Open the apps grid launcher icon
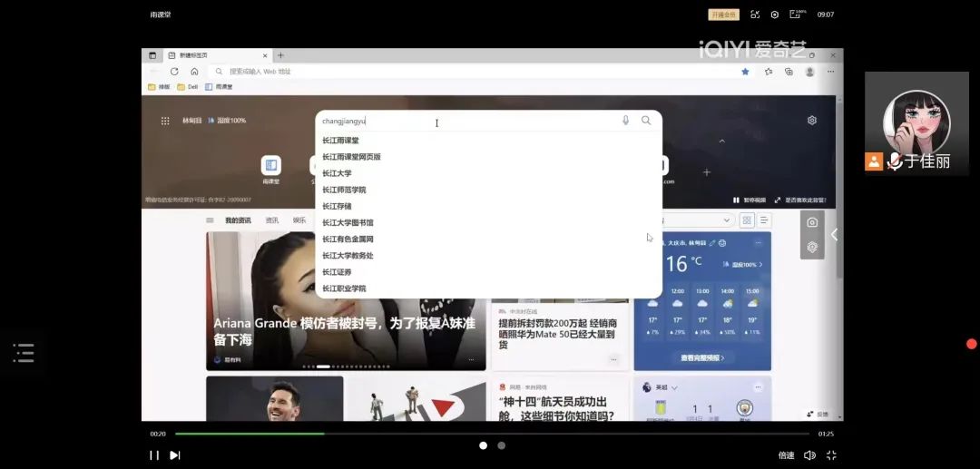Viewport: 980px width, 469px height. [165, 121]
